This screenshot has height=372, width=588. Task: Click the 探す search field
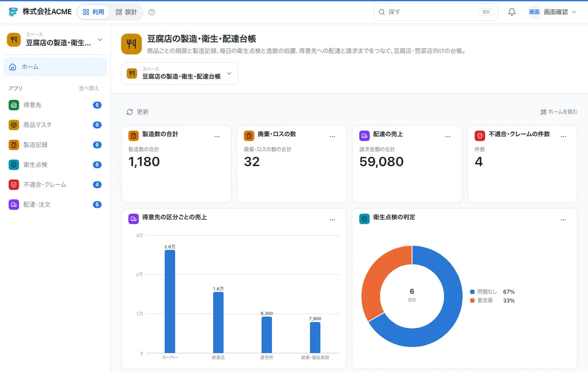point(435,12)
